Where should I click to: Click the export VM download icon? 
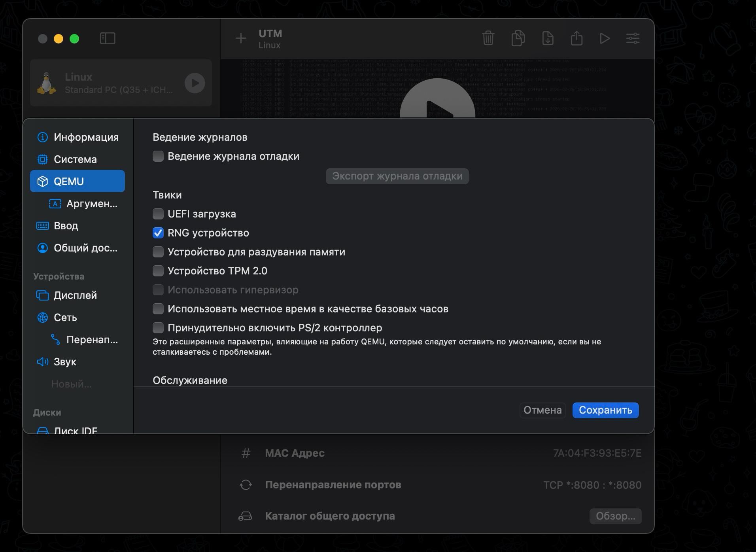tap(548, 38)
